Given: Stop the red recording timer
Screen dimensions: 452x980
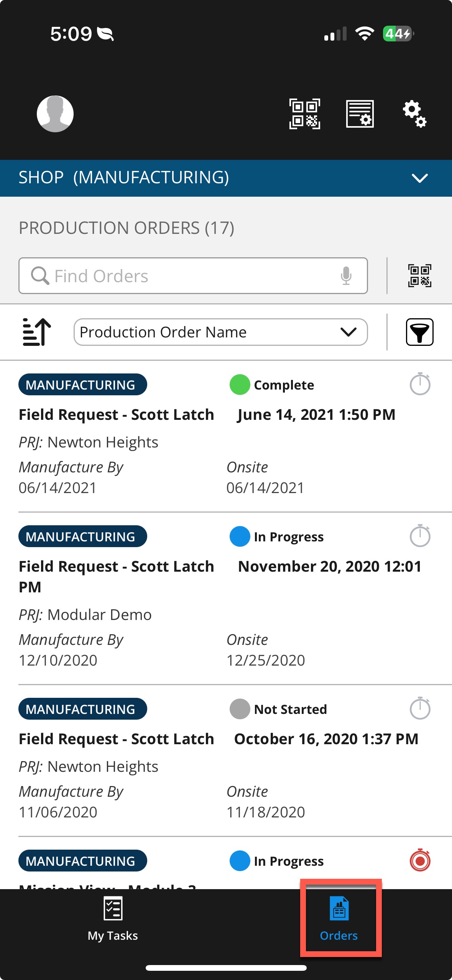Looking at the screenshot, I should click(x=420, y=860).
